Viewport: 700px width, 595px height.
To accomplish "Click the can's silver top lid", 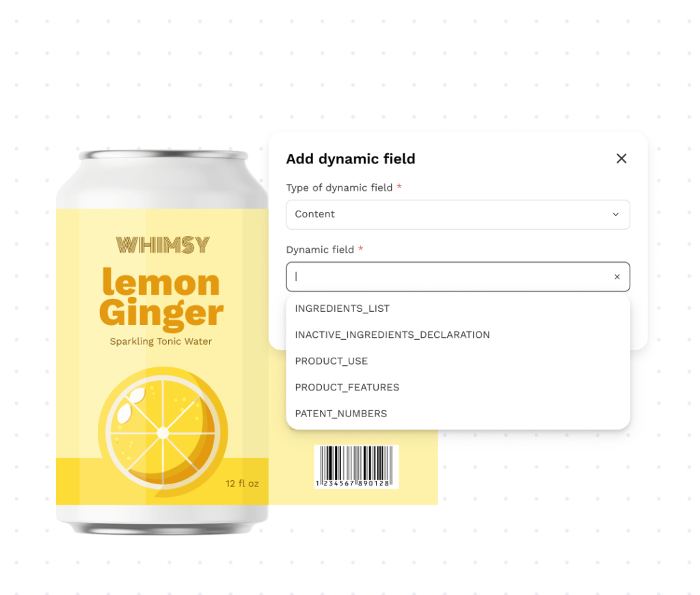I will tap(163, 155).
